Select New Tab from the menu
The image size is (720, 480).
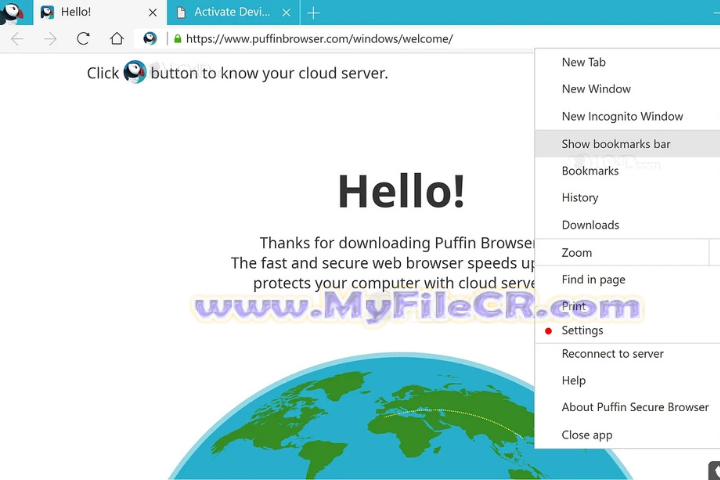(x=627, y=62)
